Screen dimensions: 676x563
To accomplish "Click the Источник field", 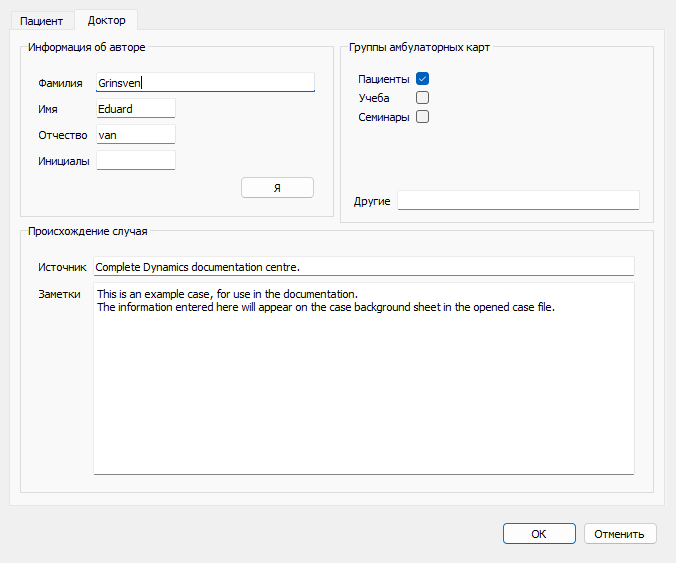I will 363,266.
